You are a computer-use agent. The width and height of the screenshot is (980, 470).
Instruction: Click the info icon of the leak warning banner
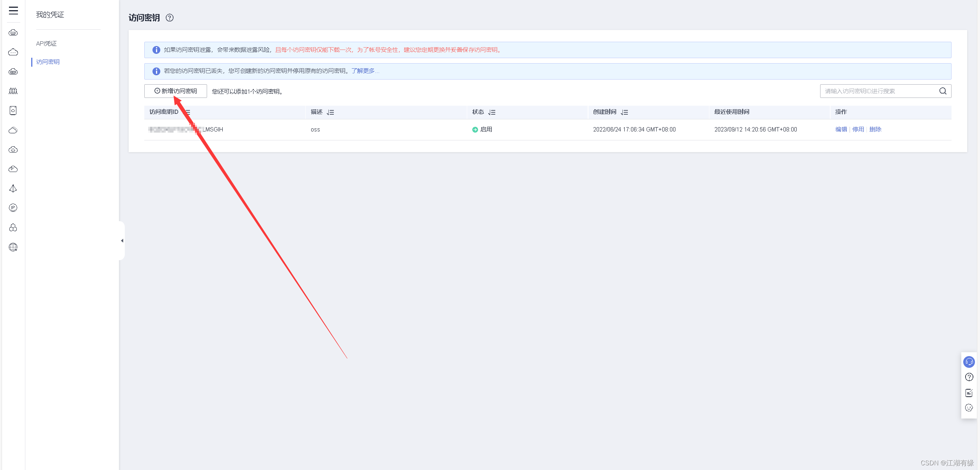(x=156, y=50)
